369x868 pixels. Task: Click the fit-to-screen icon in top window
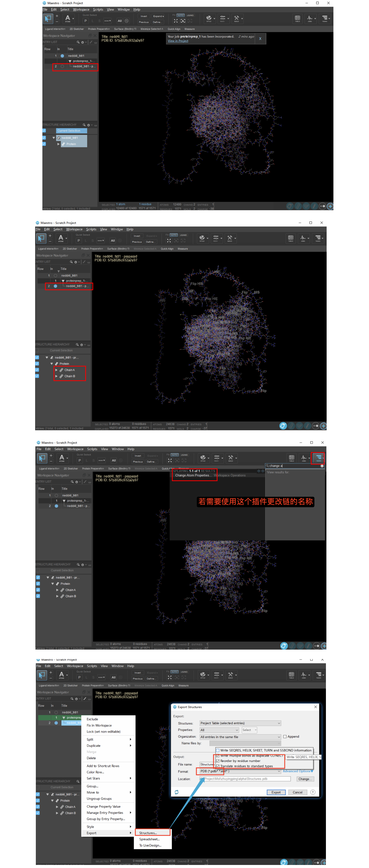click(176, 21)
